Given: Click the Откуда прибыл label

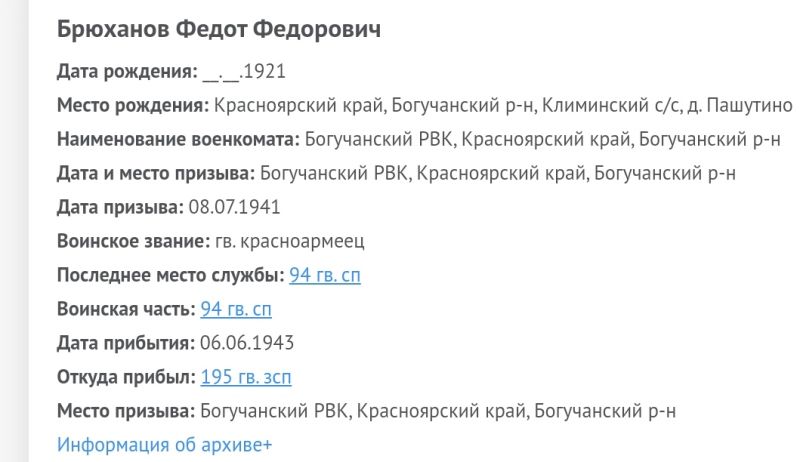Looking at the screenshot, I should tap(126, 377).
